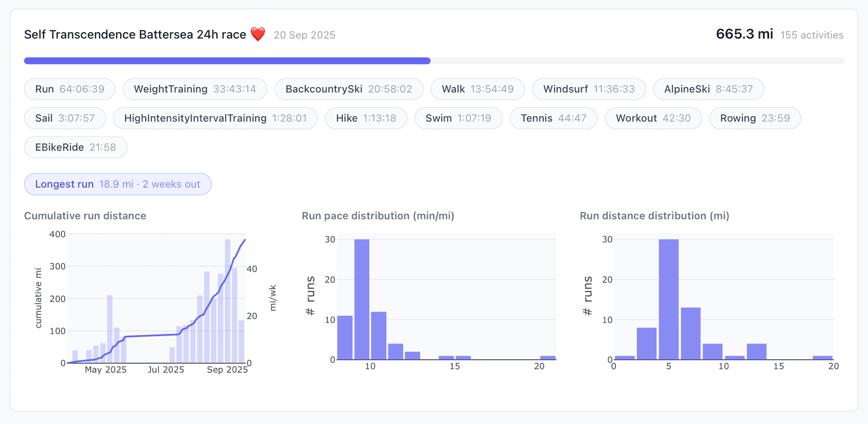Click the Swim 1:07:19 chip
The height and width of the screenshot is (424, 868).
tap(458, 118)
